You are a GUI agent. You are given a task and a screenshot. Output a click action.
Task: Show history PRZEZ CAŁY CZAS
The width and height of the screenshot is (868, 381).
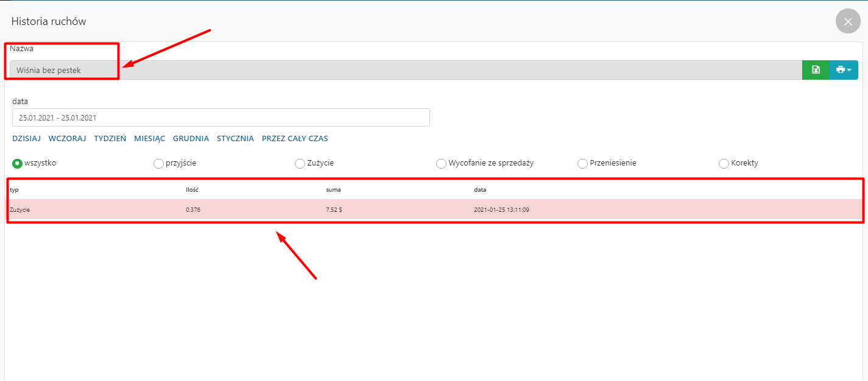[x=295, y=139]
